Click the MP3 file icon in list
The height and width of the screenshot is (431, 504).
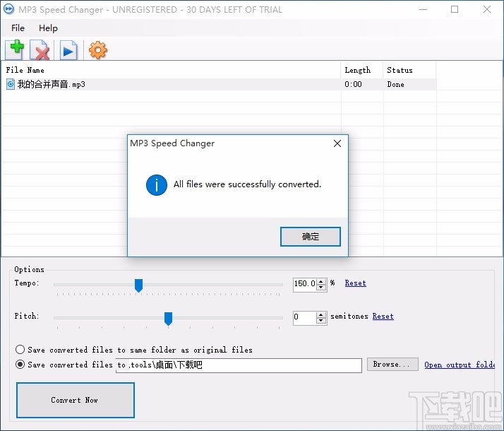(11, 84)
